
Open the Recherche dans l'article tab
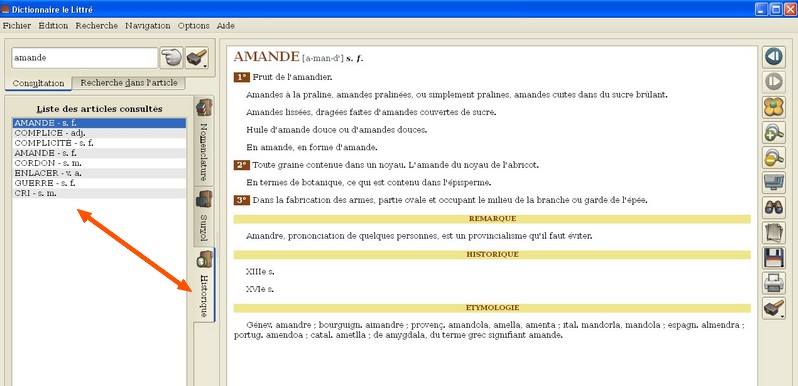click(x=129, y=82)
